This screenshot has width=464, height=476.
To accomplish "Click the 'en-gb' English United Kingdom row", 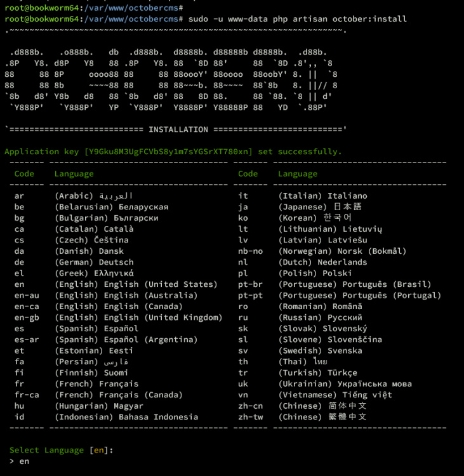I will pyautogui.click(x=118, y=317).
